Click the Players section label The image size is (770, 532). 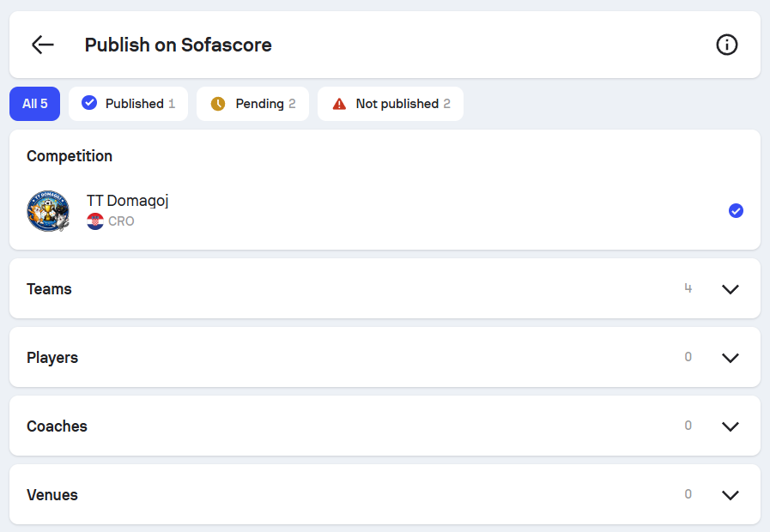pyautogui.click(x=52, y=358)
